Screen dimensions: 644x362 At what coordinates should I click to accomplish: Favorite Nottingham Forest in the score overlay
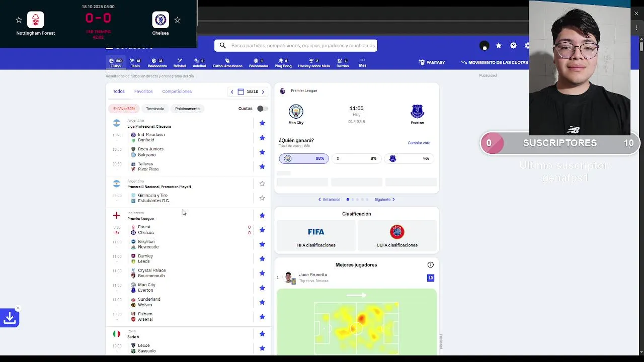[19, 20]
